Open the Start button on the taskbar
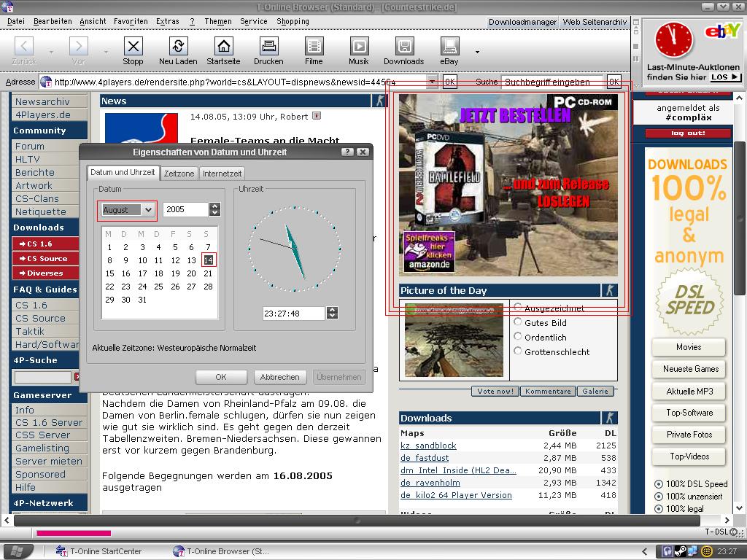This screenshot has height=560, width=747. 18,551
